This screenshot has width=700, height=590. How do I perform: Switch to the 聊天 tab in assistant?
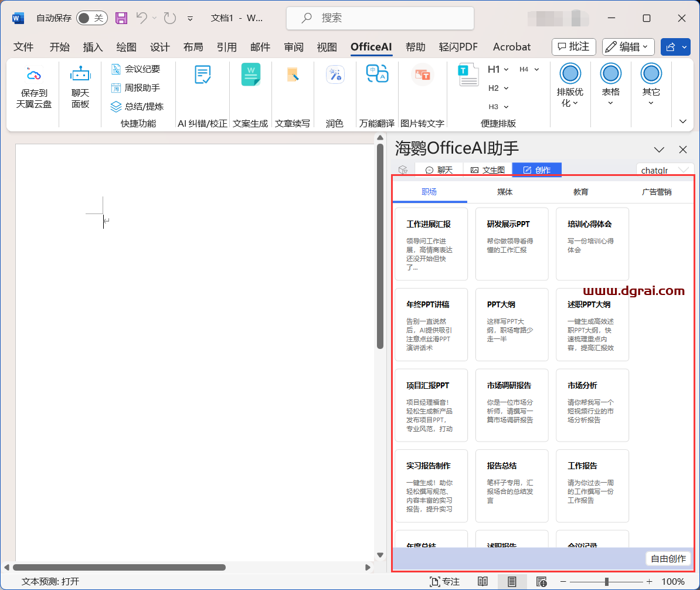[439, 170]
